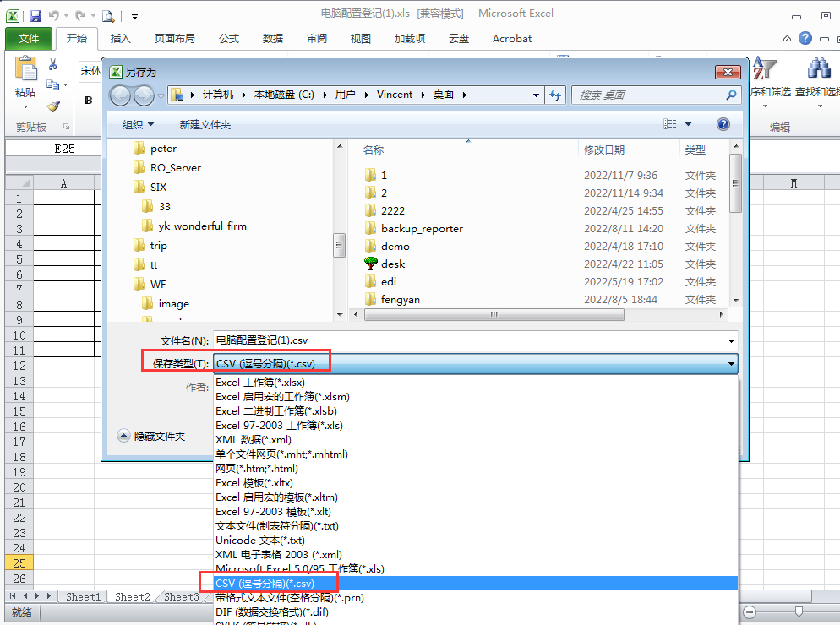Click the Paste clipboard icon
The image size is (840, 625).
[25, 68]
